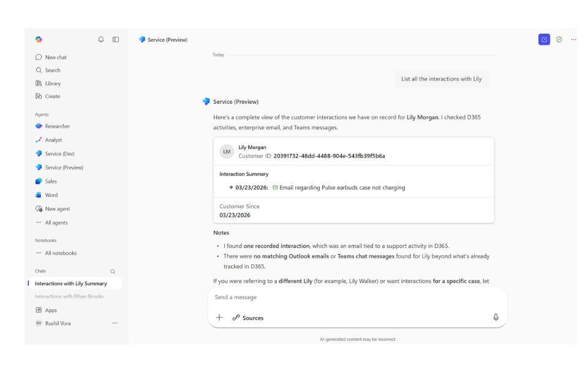Search chats with magnifier icon
The width and height of the screenshot is (588, 368).
click(x=113, y=271)
